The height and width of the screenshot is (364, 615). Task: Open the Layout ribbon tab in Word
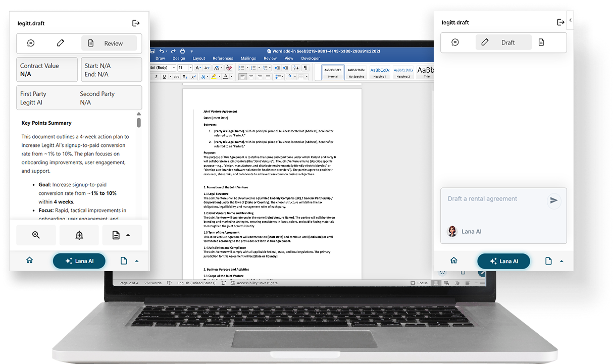click(x=199, y=58)
